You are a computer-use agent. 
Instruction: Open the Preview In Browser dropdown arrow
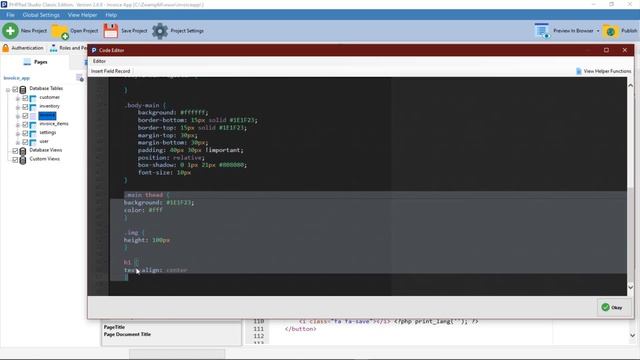click(598, 31)
